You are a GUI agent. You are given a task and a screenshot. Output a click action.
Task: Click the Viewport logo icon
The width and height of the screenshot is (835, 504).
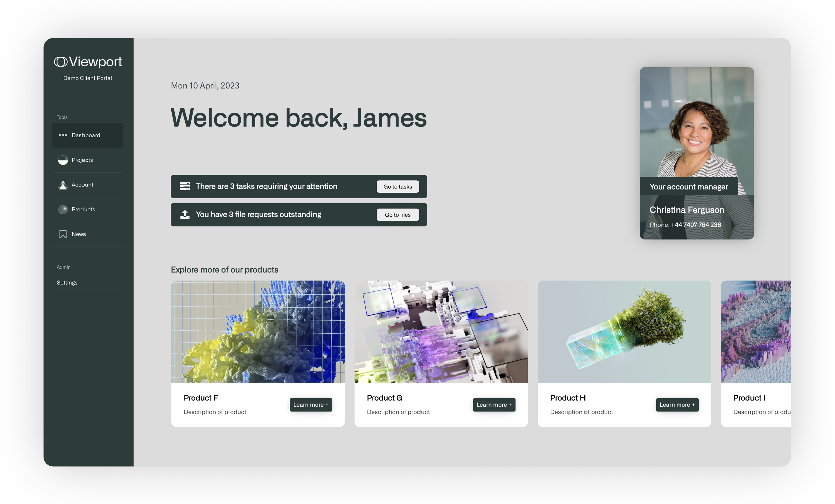tap(61, 62)
